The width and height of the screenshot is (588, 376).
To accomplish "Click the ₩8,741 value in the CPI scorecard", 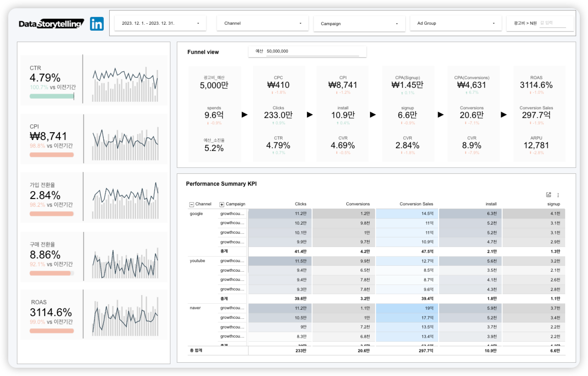I will [48, 136].
